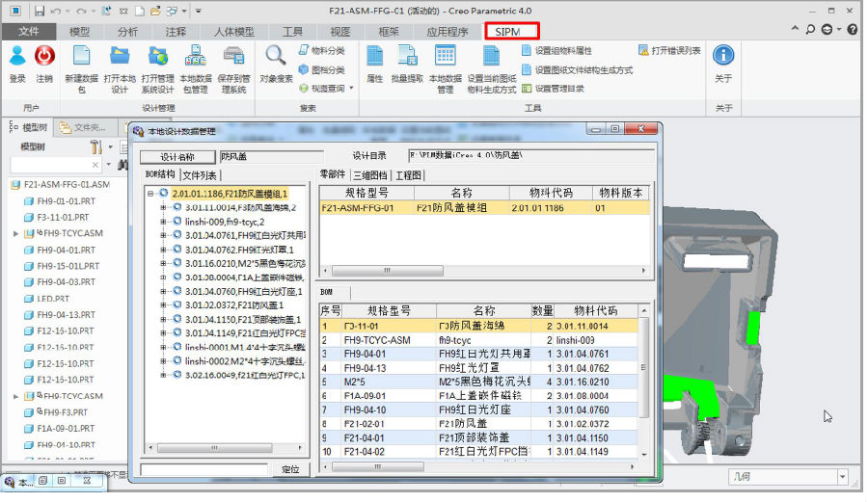Select parts row F21-ASM-FFG-01
Image resolution: width=868 pixels, height=502 pixels.
pos(484,208)
